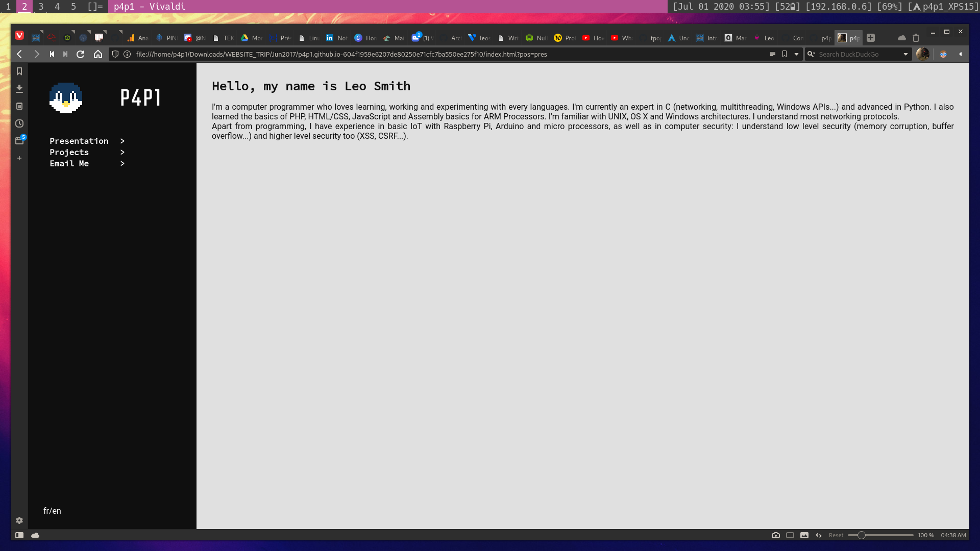The width and height of the screenshot is (980, 551).
Task: Toggle Reader View in address bar
Action: pos(772,54)
